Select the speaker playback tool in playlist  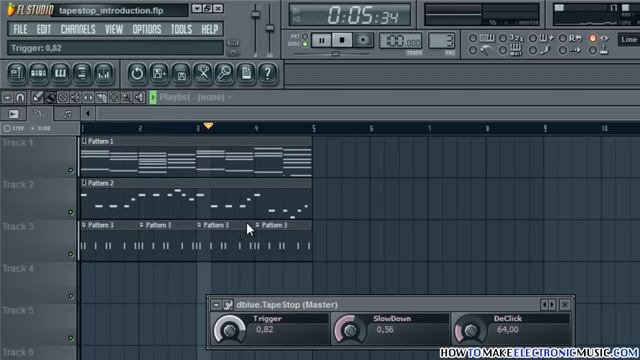pyautogui.click(x=139, y=98)
